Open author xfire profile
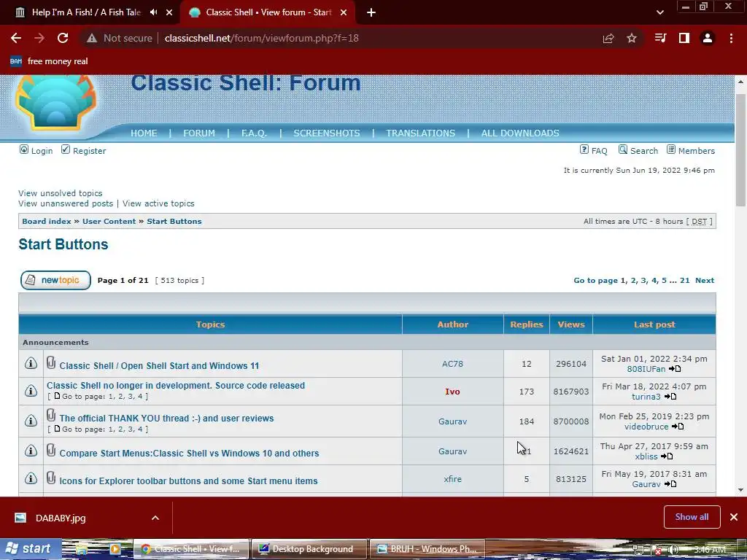The width and height of the screenshot is (747, 560). 452,479
